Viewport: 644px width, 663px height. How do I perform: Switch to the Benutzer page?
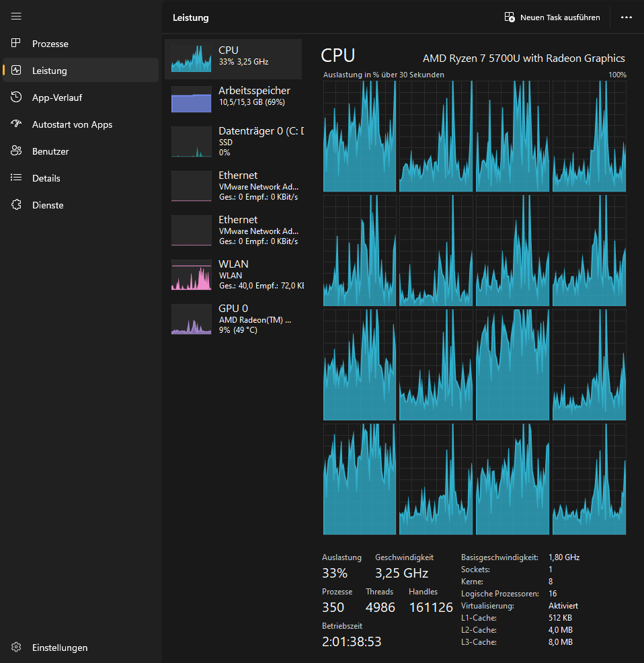tap(81, 151)
